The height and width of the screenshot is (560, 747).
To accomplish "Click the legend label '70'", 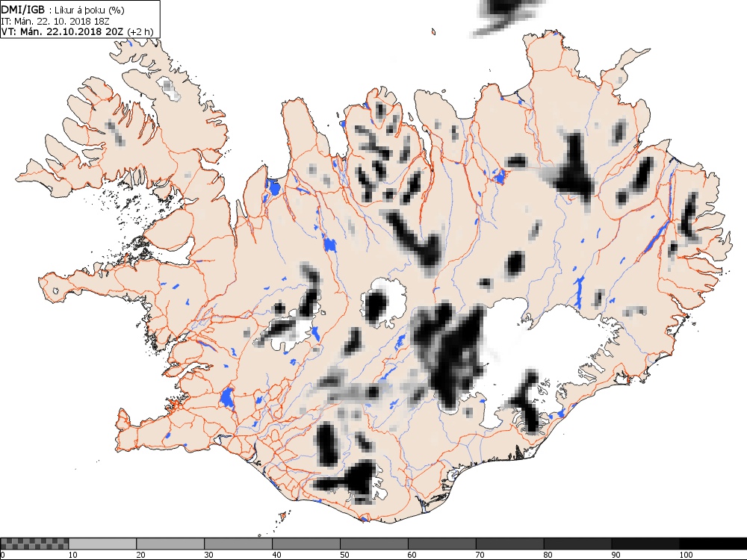I will point(480,555).
